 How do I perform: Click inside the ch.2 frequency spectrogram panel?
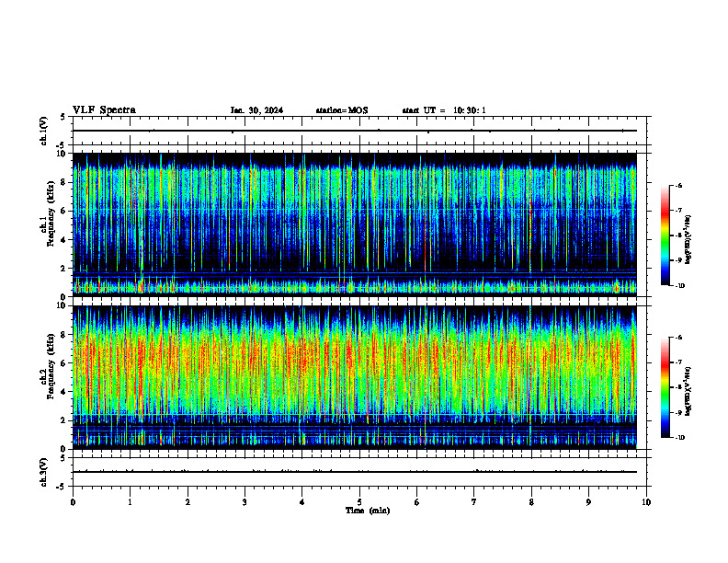tap(355, 377)
